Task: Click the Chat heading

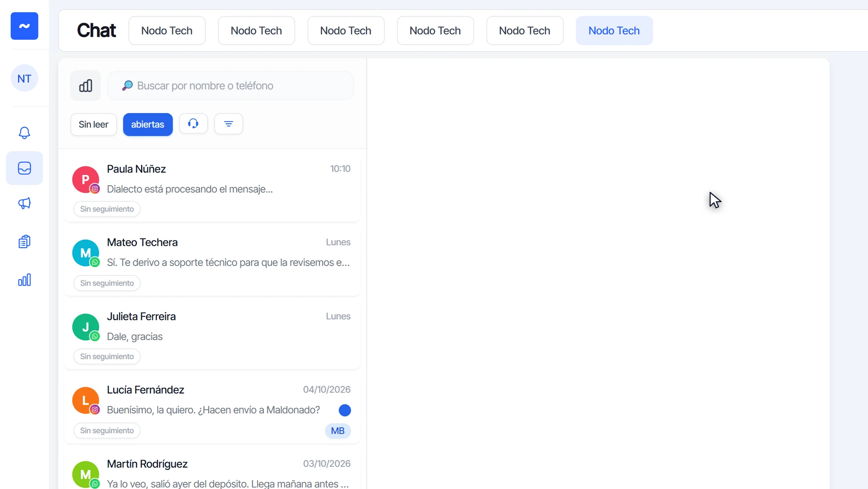Action: pyautogui.click(x=96, y=30)
